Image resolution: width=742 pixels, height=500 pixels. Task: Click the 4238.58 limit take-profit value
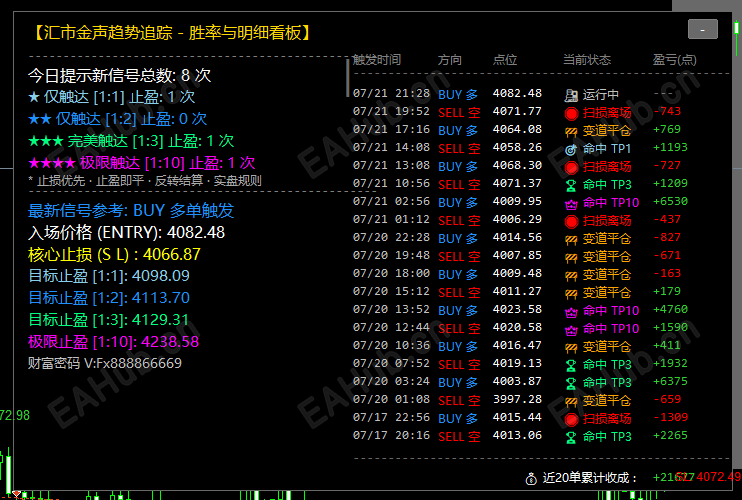[170, 342]
